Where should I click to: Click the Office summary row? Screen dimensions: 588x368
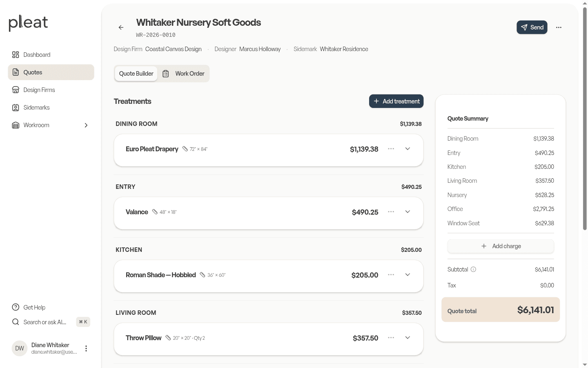pyautogui.click(x=501, y=209)
